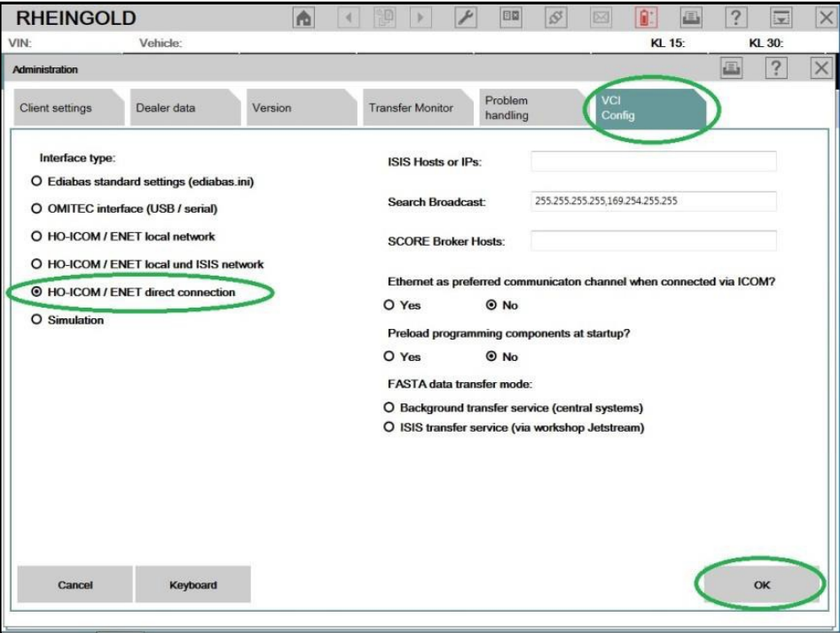Click the connection plug toolbar icon
840x633 pixels.
point(555,18)
